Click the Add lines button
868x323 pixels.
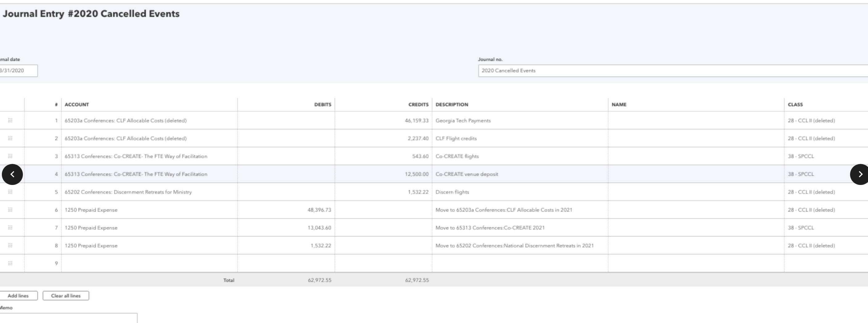(18, 296)
